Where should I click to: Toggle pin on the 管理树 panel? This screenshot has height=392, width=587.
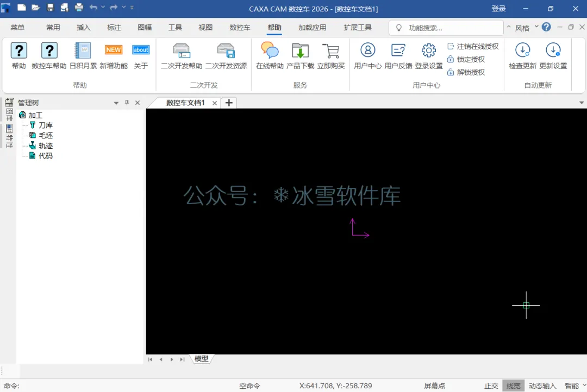(127, 103)
